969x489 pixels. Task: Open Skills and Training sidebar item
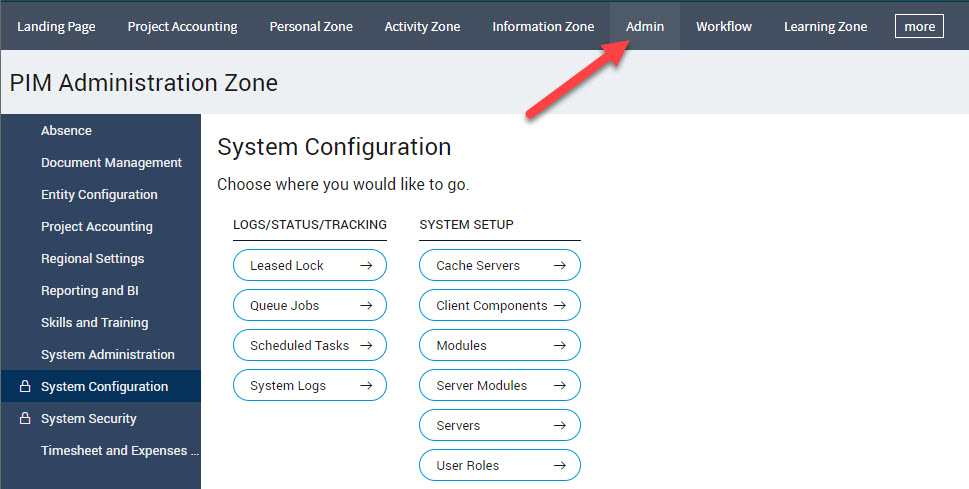tap(94, 322)
